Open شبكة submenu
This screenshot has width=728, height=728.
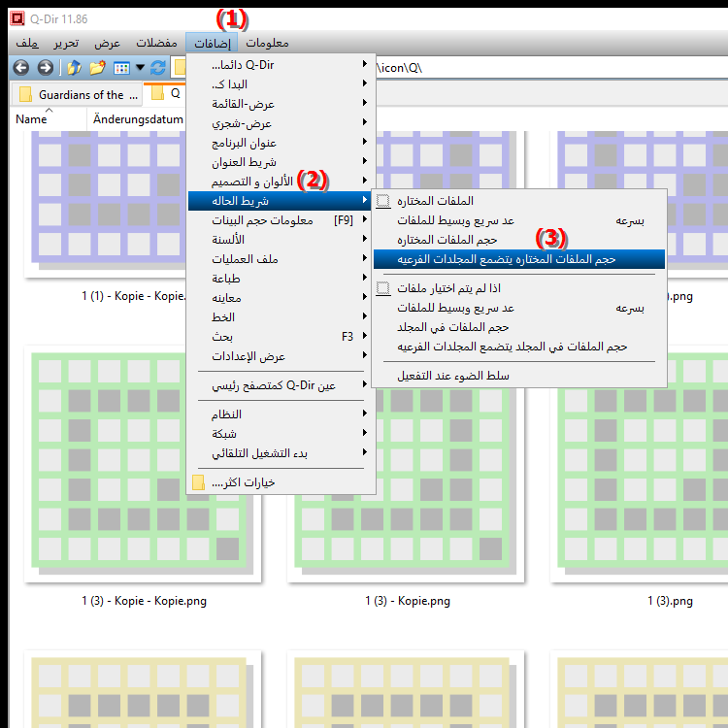pyautogui.click(x=281, y=434)
